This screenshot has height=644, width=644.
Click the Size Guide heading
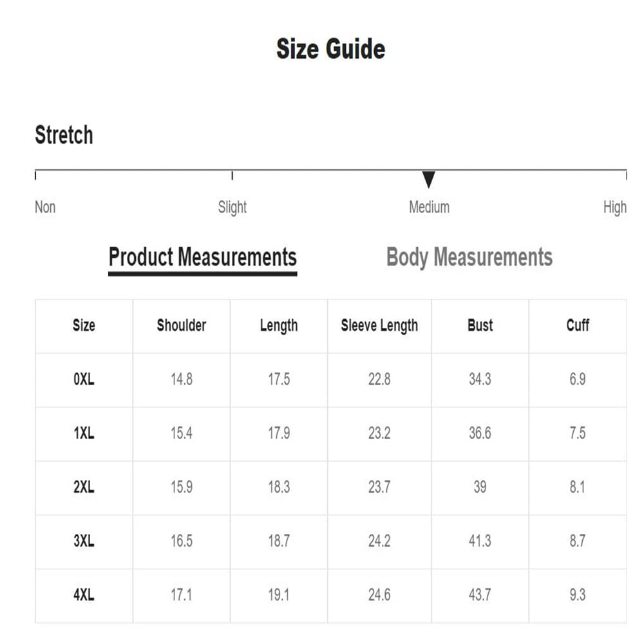pos(330,49)
